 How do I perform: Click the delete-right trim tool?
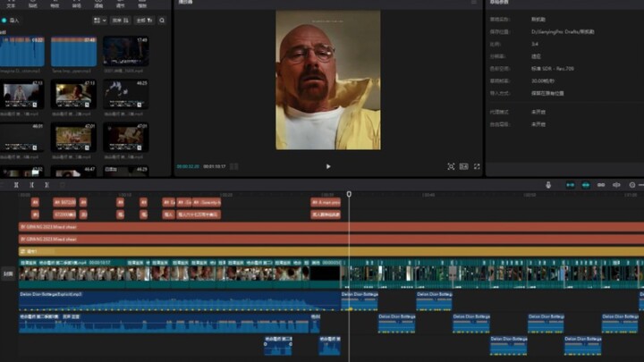(x=47, y=185)
